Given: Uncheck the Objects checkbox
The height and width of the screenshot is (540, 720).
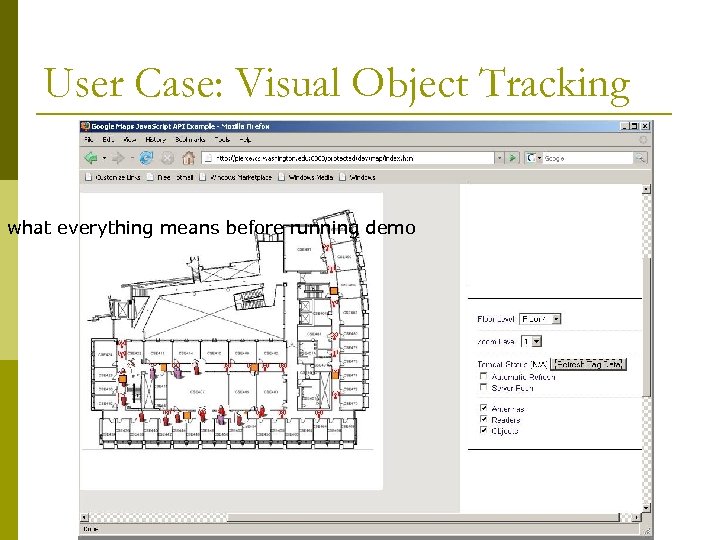Looking at the screenshot, I should point(483,430).
